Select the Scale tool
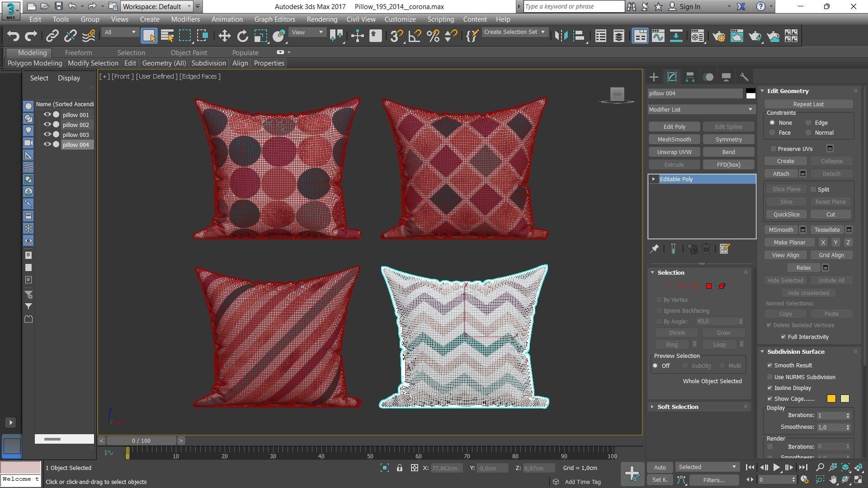 260,36
